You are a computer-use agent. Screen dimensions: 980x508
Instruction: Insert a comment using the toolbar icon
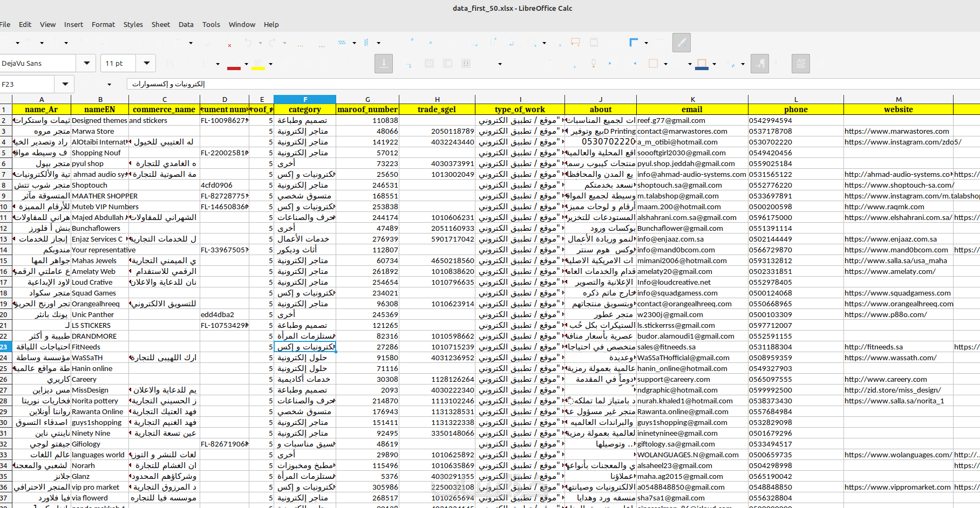click(x=576, y=43)
